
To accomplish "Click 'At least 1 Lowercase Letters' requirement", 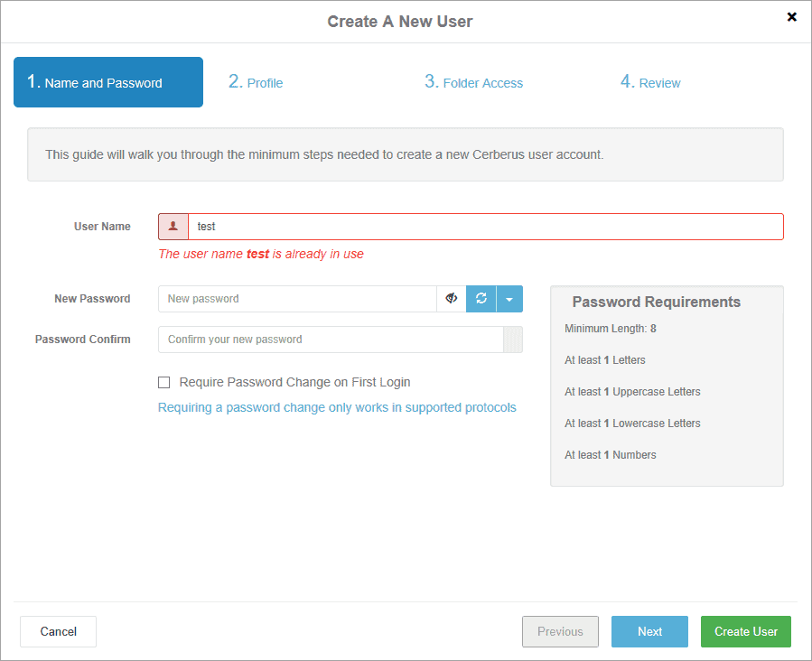I will coord(632,424).
